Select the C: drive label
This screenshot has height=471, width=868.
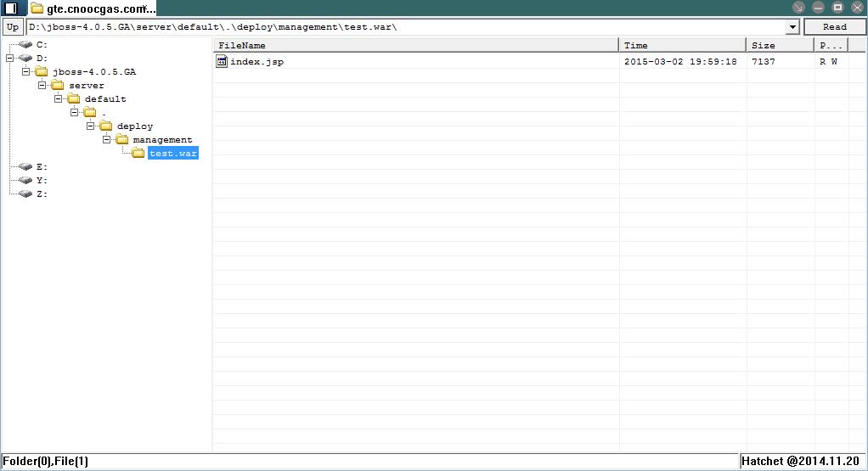tap(42, 45)
